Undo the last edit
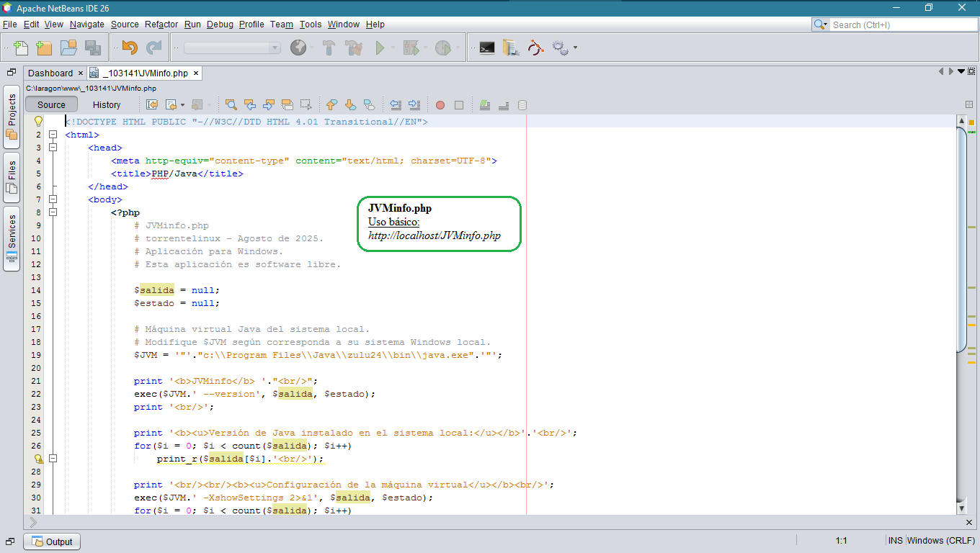 click(130, 48)
